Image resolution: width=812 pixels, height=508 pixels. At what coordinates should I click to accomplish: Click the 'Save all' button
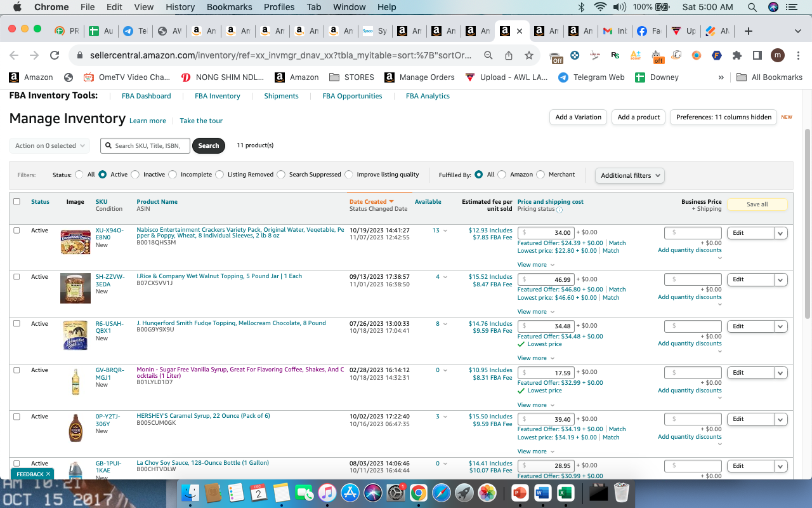tap(757, 204)
